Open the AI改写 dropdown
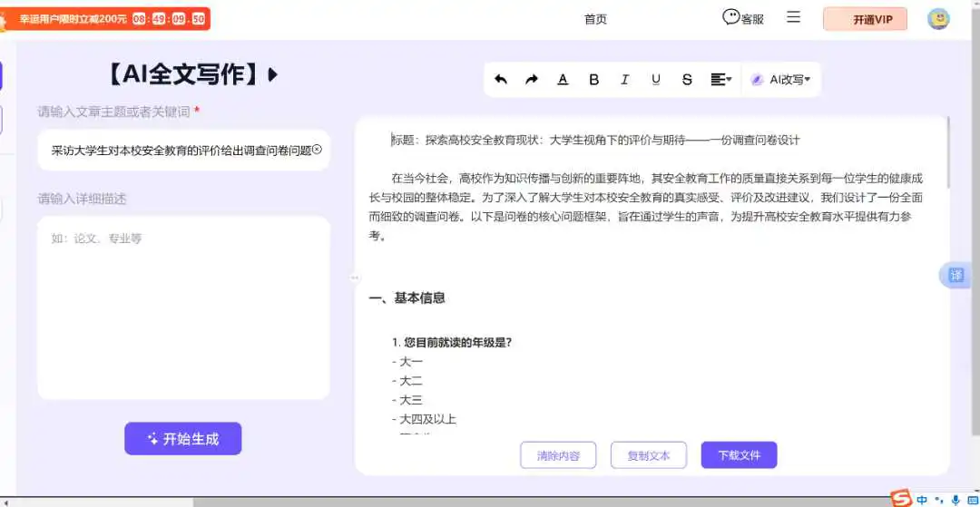 click(781, 79)
